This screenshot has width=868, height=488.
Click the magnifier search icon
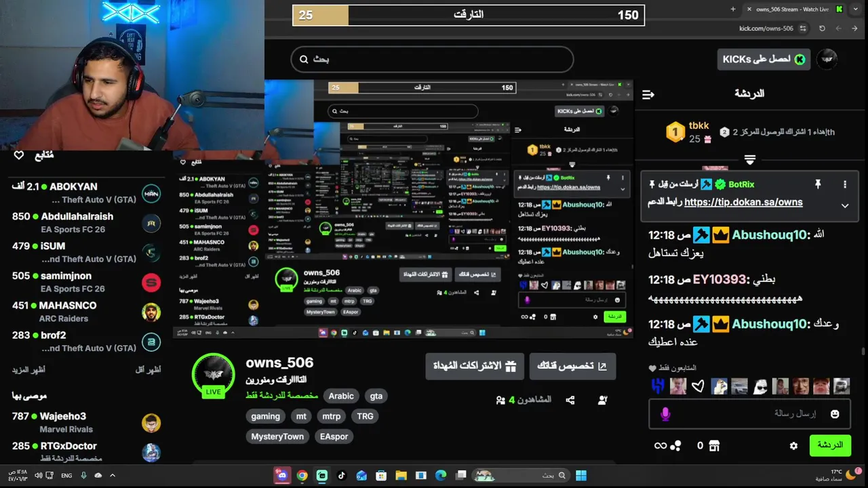303,60
